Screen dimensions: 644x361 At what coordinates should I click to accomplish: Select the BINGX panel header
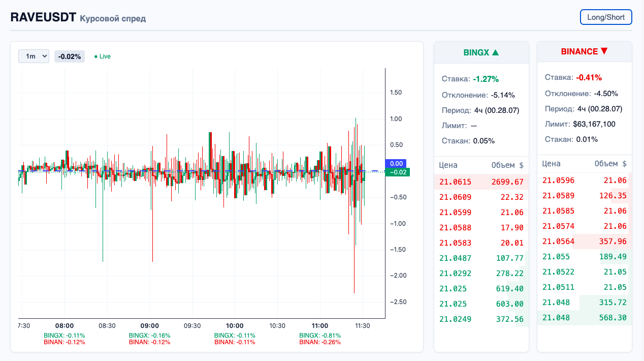point(481,51)
